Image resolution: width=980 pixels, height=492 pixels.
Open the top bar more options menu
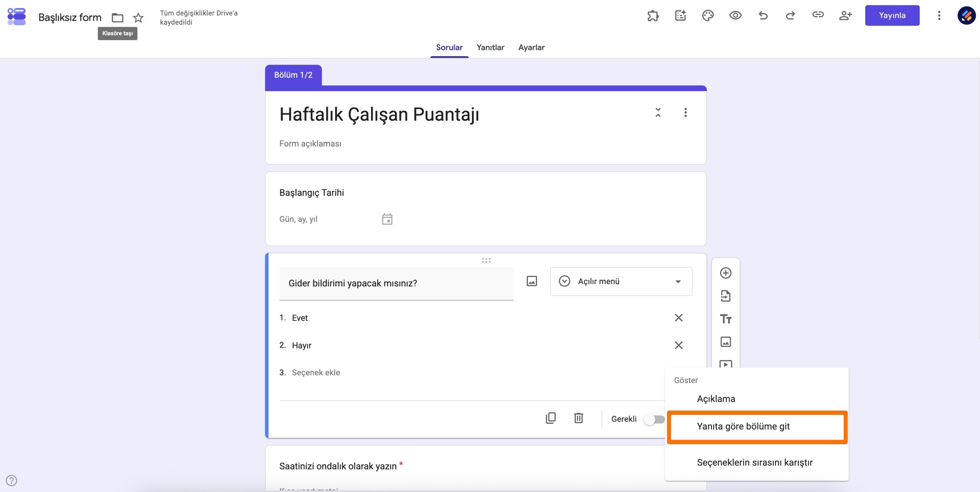click(939, 16)
